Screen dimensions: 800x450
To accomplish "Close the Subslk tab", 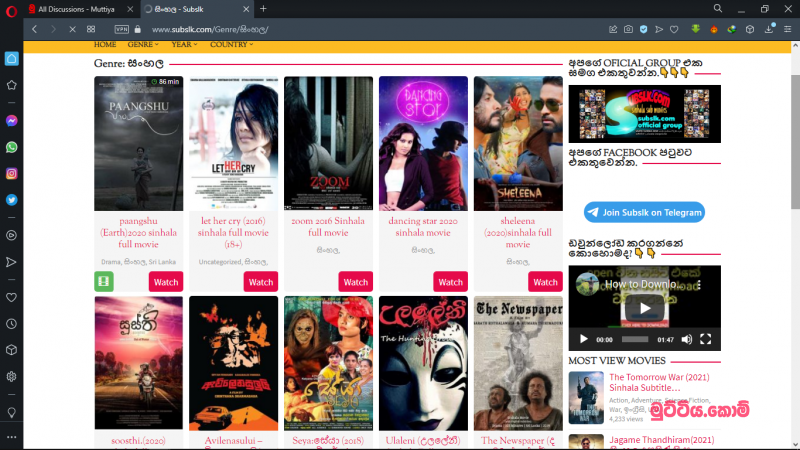I will coord(246,9).
